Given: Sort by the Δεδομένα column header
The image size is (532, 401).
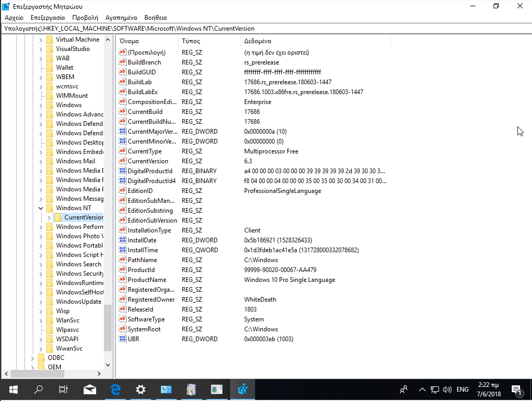Looking at the screenshot, I should tap(315, 41).
